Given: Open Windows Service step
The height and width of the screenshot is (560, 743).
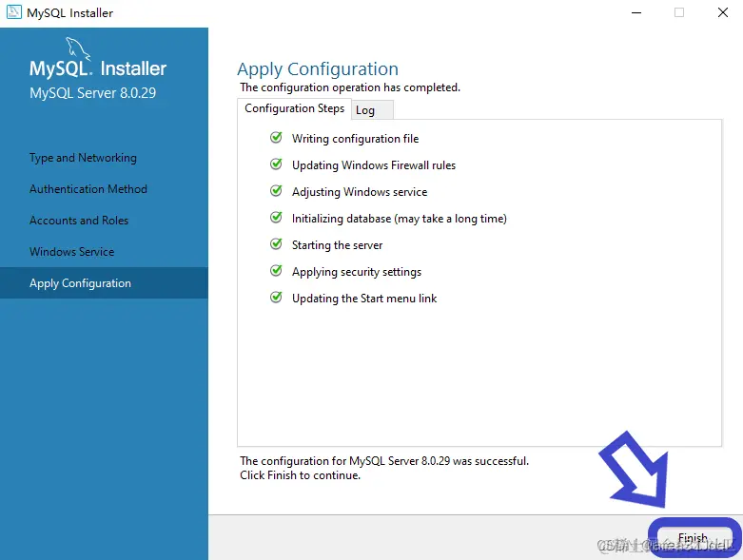Looking at the screenshot, I should (x=71, y=251).
